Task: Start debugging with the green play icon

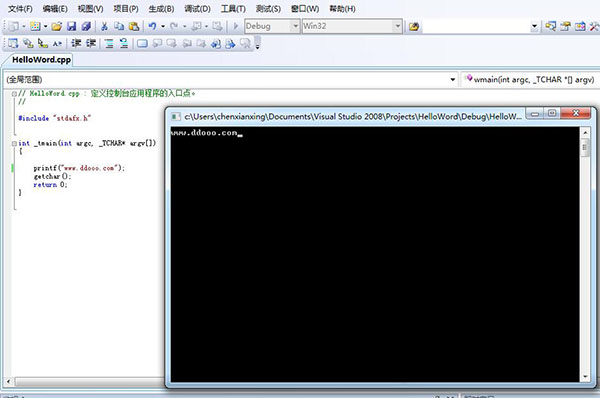Action: click(236, 26)
